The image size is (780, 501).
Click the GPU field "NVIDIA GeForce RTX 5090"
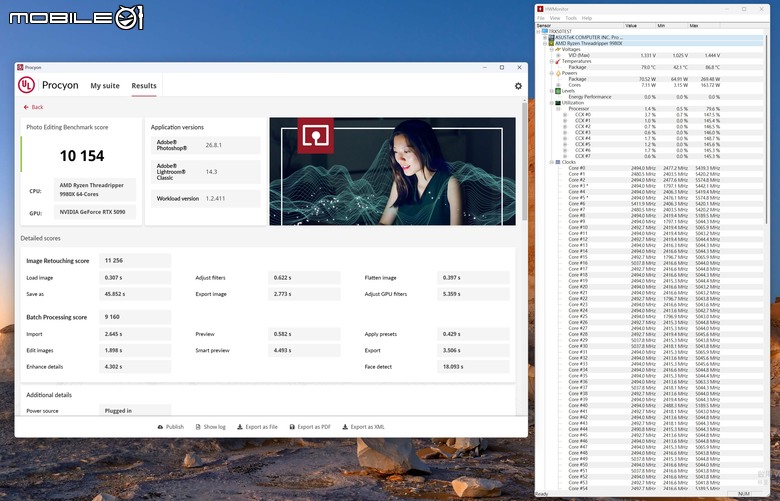(x=95, y=212)
